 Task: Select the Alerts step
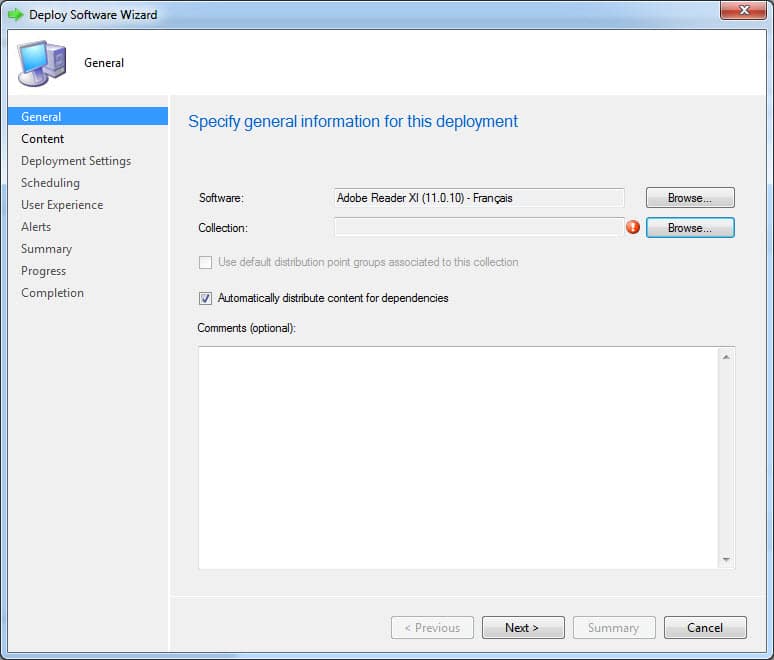[36, 227]
